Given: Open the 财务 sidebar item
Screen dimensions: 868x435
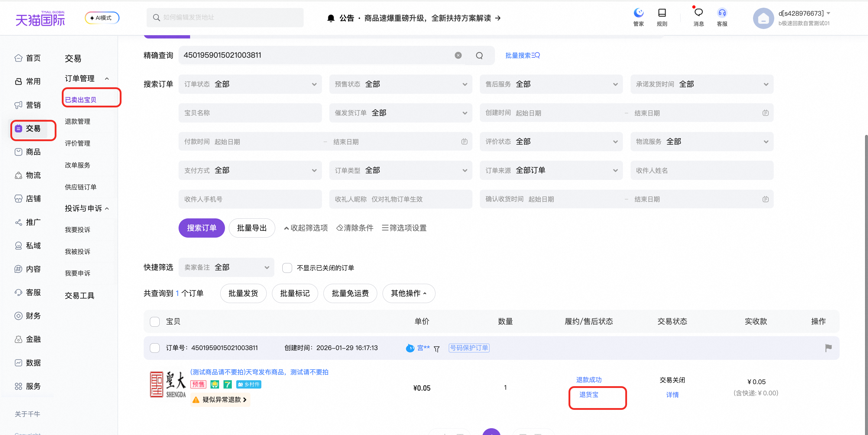Looking at the screenshot, I should (28, 316).
